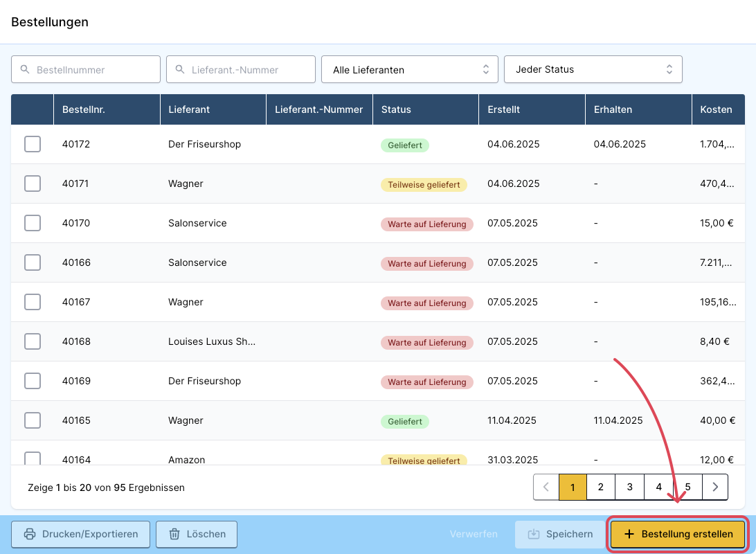Click the trash icon on Löschen

coord(174,534)
